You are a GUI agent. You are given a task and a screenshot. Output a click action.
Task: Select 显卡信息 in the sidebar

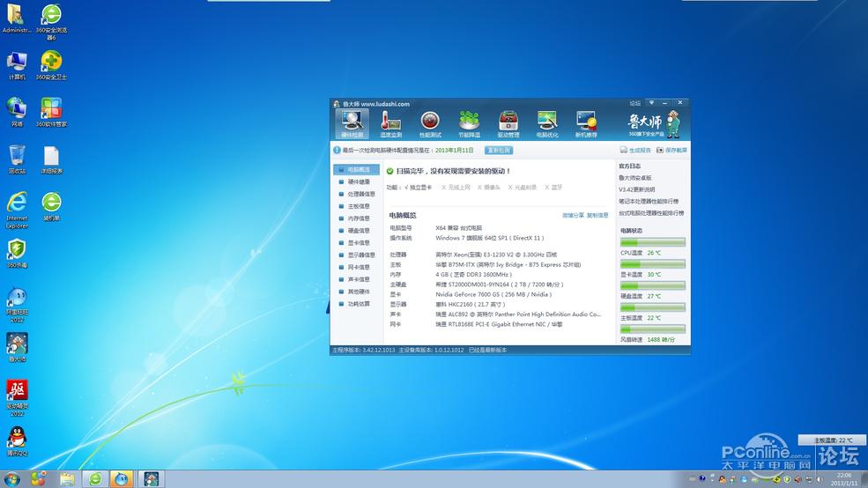[x=357, y=242]
